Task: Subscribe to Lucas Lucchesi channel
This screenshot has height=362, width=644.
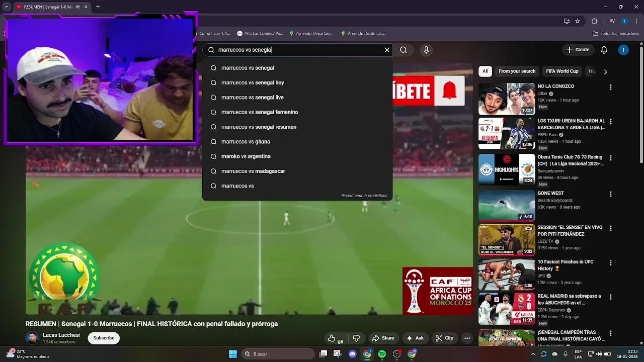Action: (x=104, y=338)
